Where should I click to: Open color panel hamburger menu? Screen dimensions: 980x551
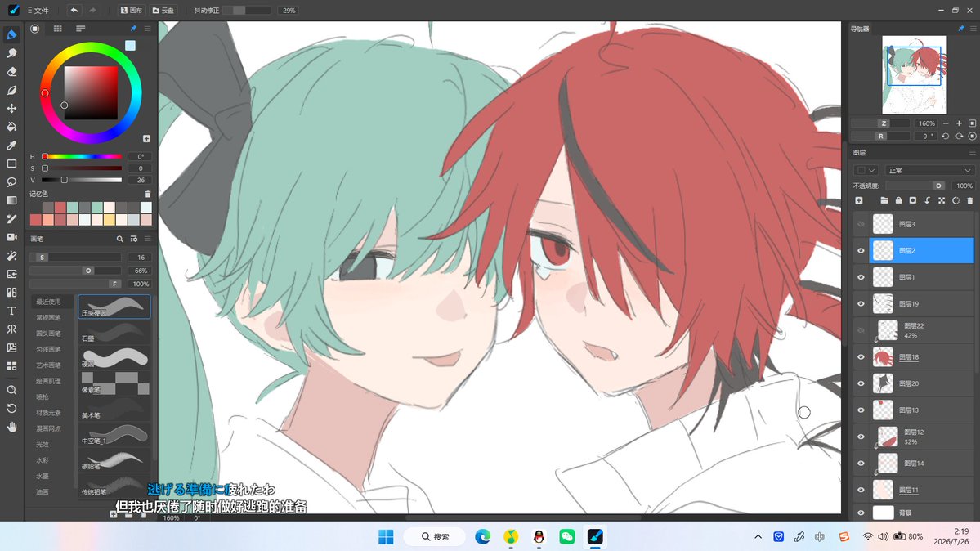pyautogui.click(x=147, y=29)
